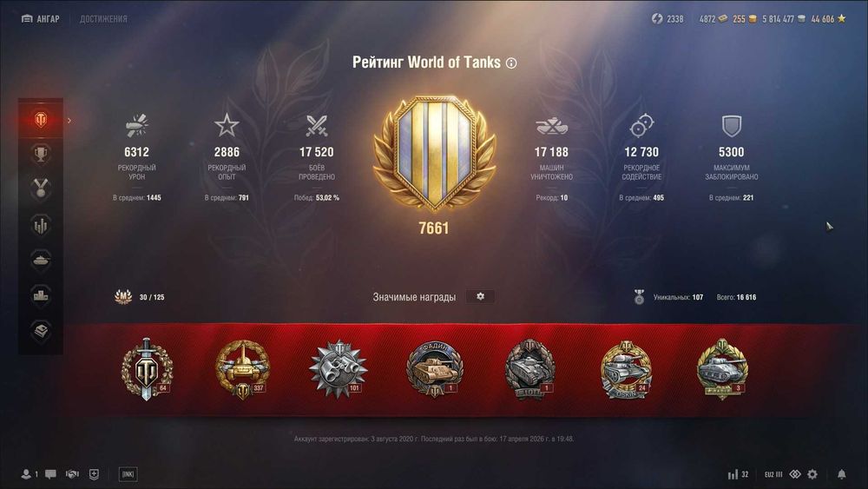
Task: Select the Фадин medal award
Action: point(435,369)
